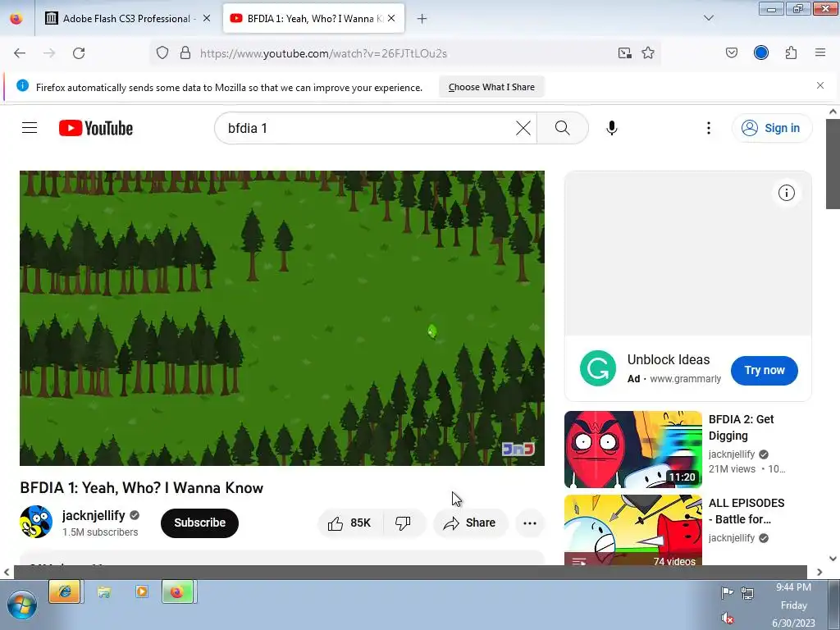840x630 pixels.
Task: Go to YouTube home via logo
Action: 96,128
